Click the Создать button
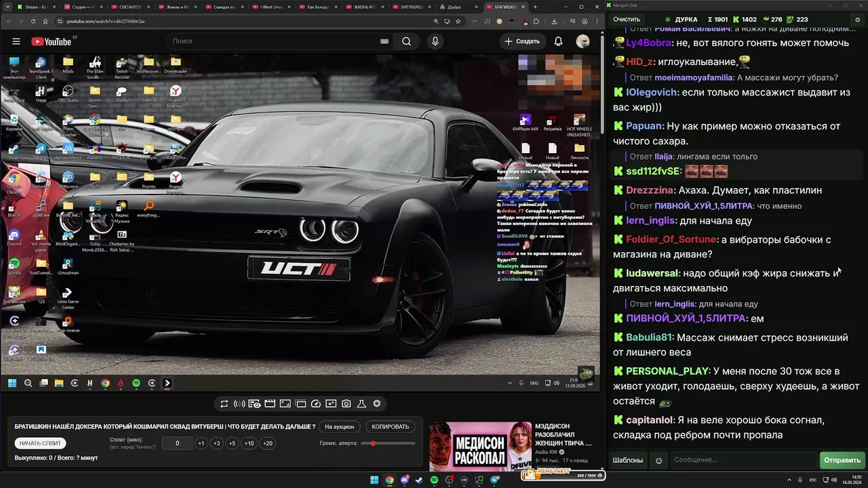 click(521, 41)
